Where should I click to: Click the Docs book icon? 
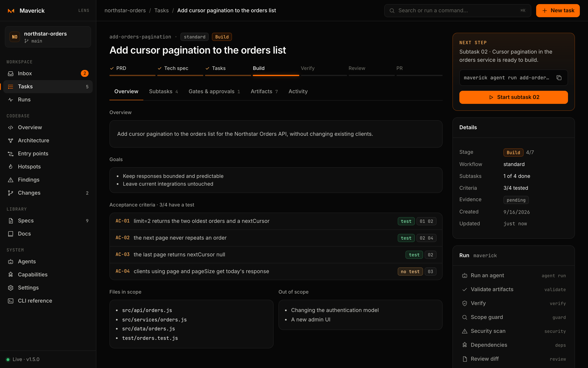[11, 234]
